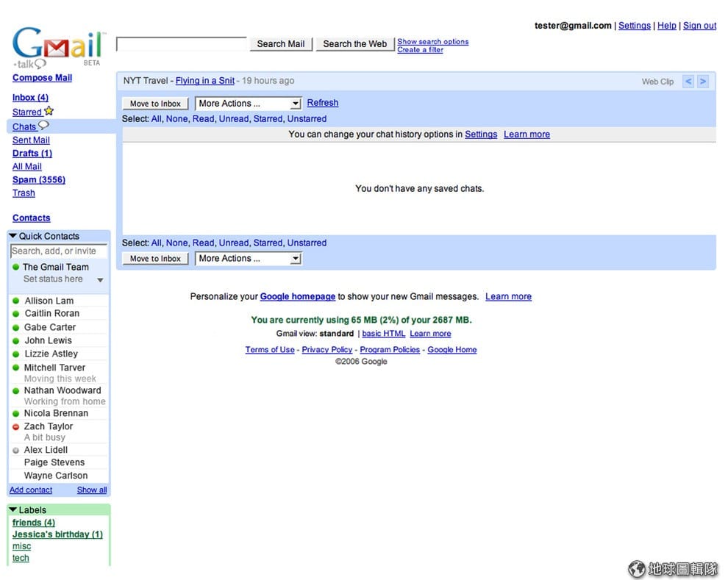Click the star icon beside Starred

pyautogui.click(x=49, y=111)
